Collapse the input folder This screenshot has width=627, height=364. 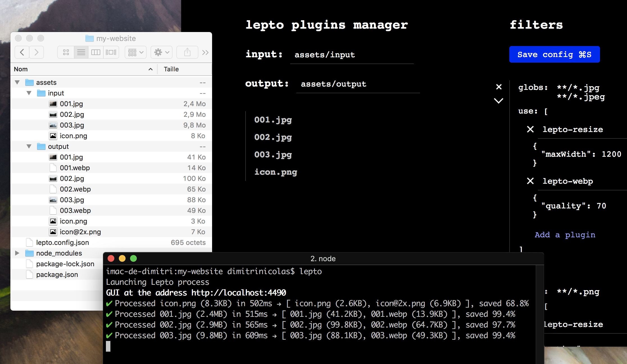click(x=29, y=93)
